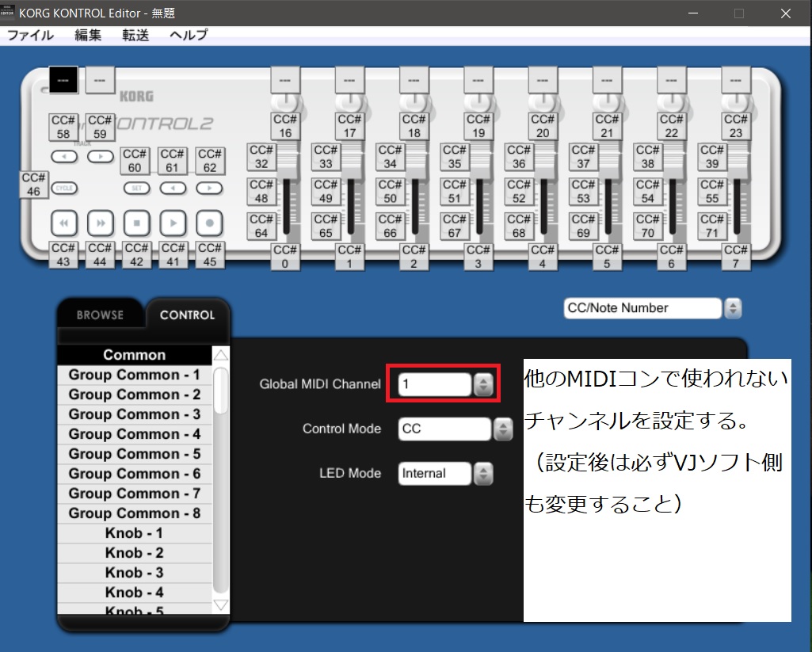This screenshot has width=812, height=652.
Task: Select Knob - 2 in the list
Action: tap(134, 552)
